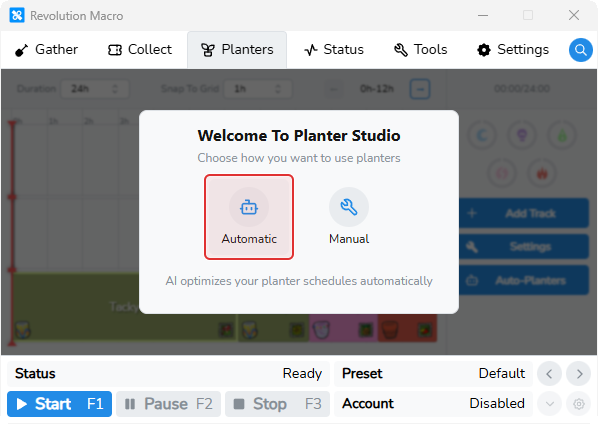Viewport: 598px width, 424px height.
Task: Click the Stop F3 button
Action: tap(277, 404)
